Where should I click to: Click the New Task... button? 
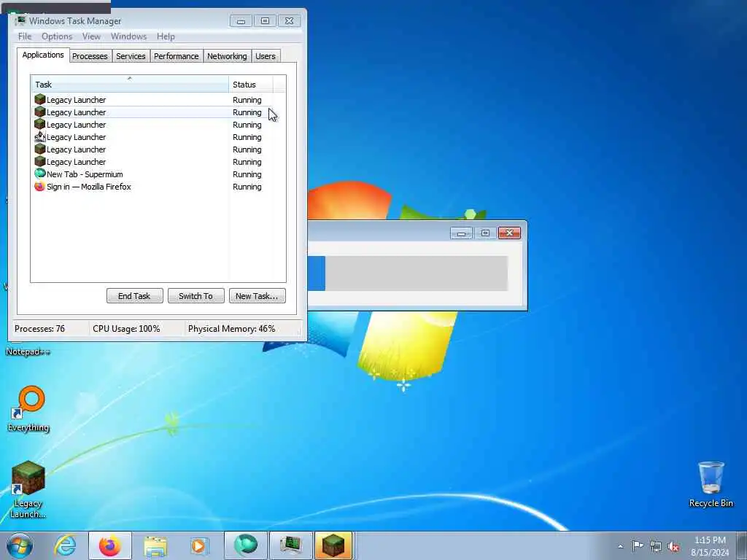tap(257, 296)
